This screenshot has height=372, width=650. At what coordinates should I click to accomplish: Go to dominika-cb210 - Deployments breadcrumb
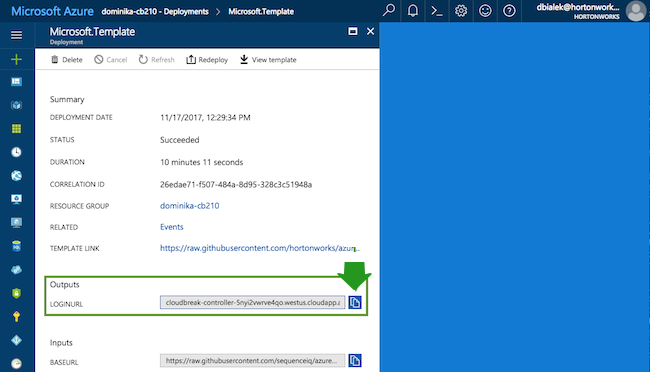[x=155, y=12]
